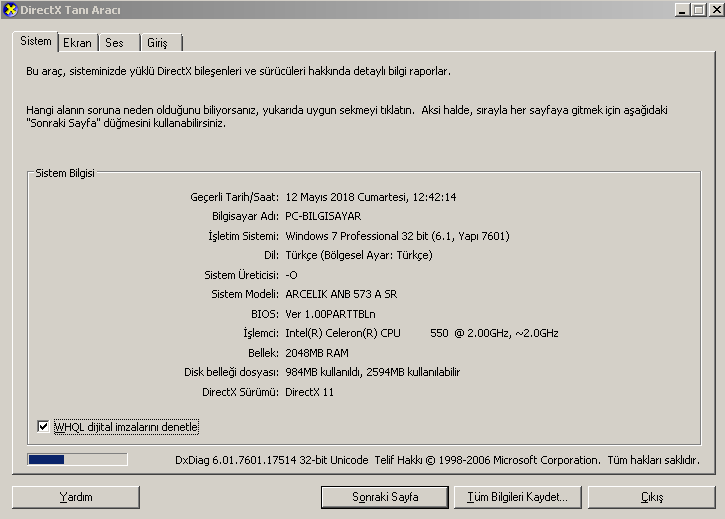Click the Sistem Bilgisi group title
Viewport: 725px width, 519px height.
65,173
